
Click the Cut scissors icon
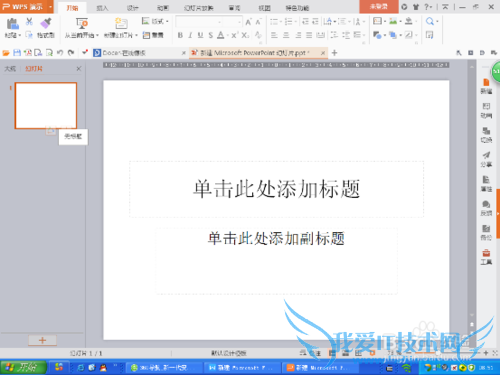pyautogui.click(x=29, y=22)
